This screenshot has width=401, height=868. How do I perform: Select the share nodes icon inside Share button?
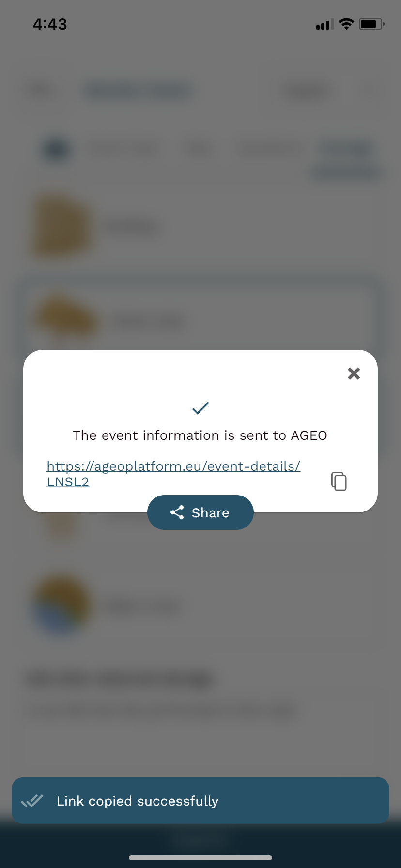tap(177, 512)
